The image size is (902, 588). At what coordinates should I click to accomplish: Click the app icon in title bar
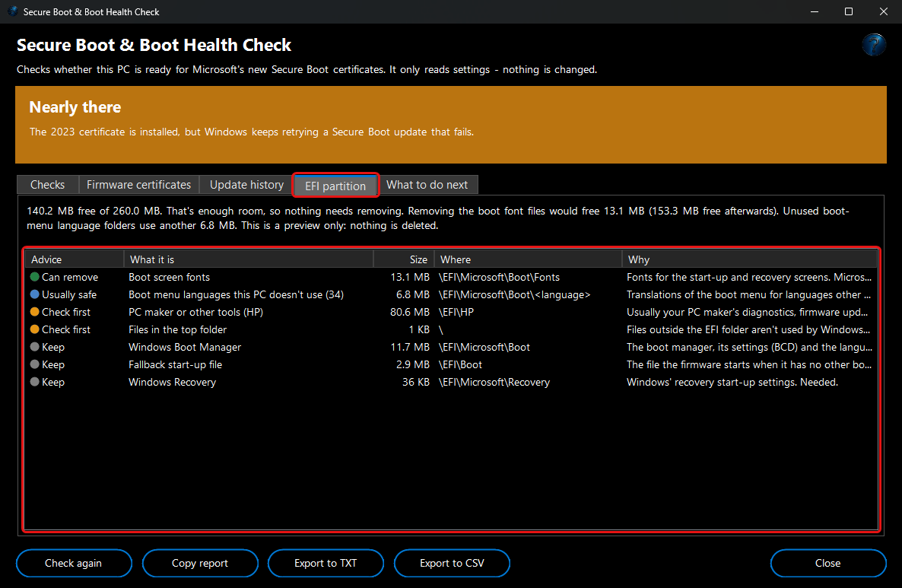(13, 11)
